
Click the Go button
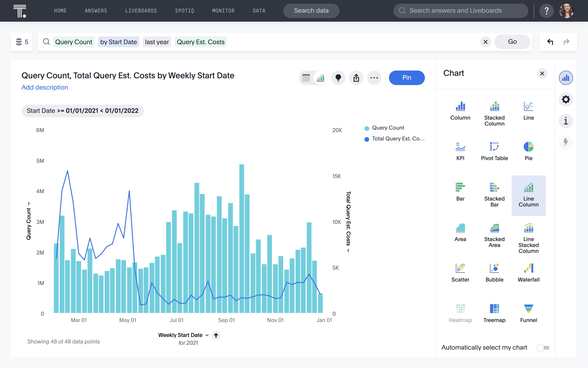(x=512, y=42)
